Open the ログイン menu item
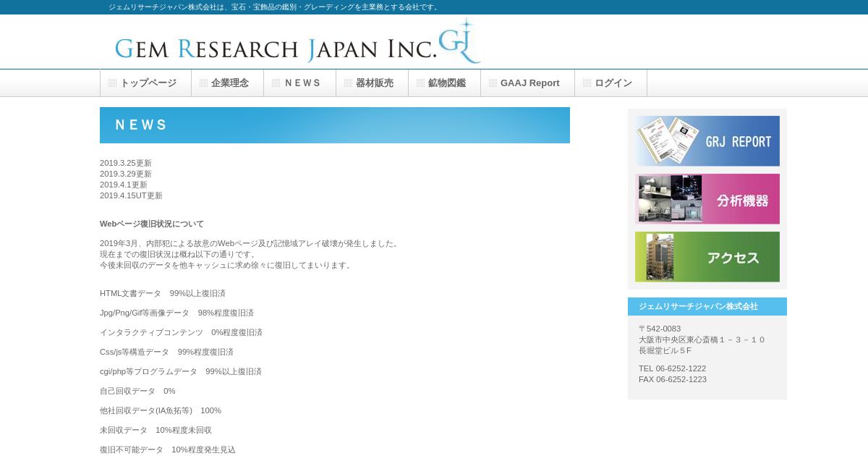Image resolution: width=868 pixels, height=456 pixels. click(x=611, y=83)
